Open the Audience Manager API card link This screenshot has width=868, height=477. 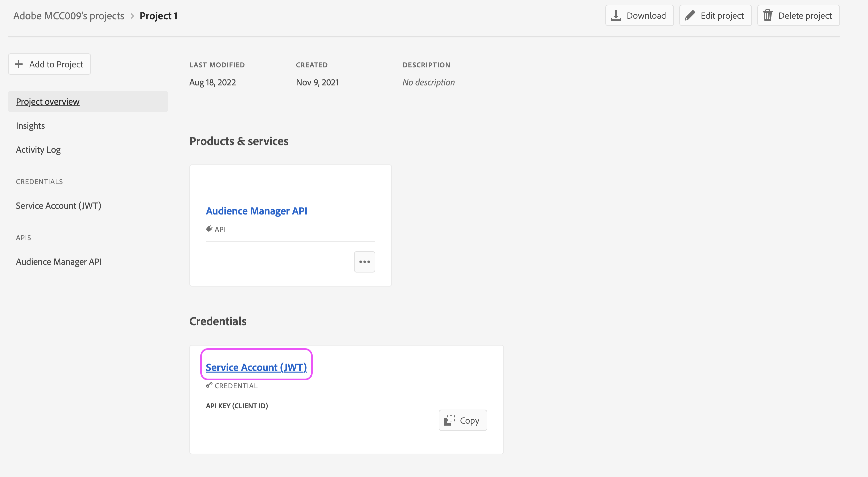pos(256,211)
